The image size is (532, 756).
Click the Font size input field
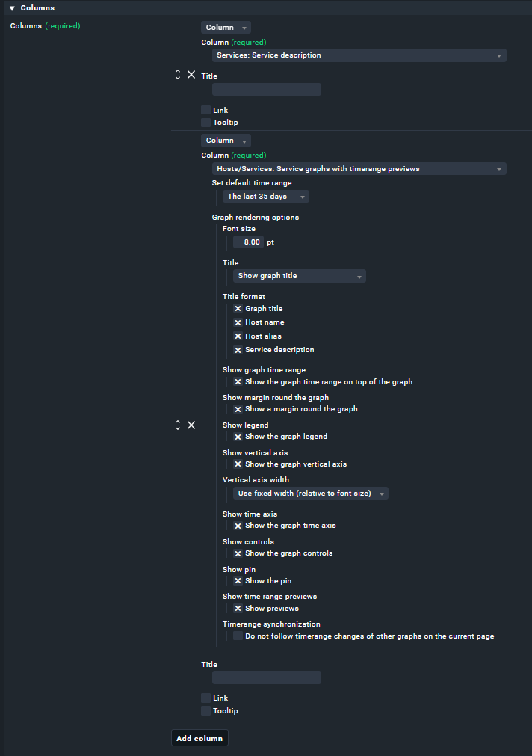(x=249, y=242)
